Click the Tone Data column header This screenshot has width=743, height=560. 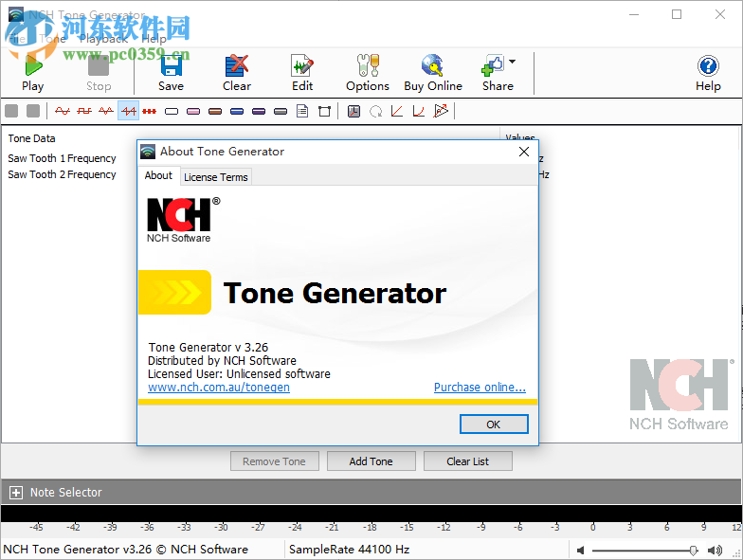32,138
